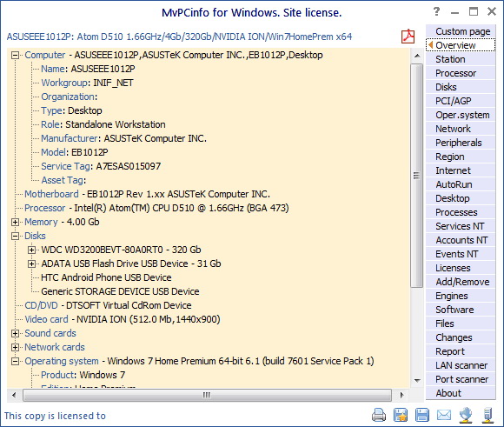Open the Processor tab

pos(461,73)
